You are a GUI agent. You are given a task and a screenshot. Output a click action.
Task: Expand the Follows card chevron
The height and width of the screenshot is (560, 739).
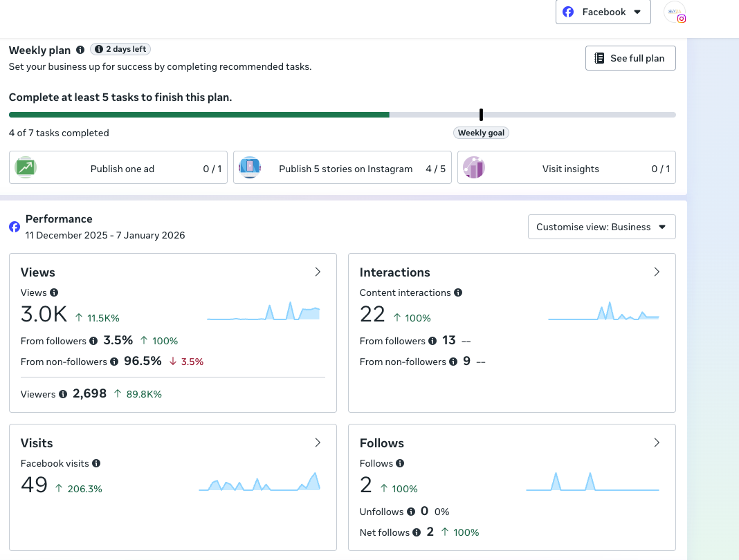(657, 442)
